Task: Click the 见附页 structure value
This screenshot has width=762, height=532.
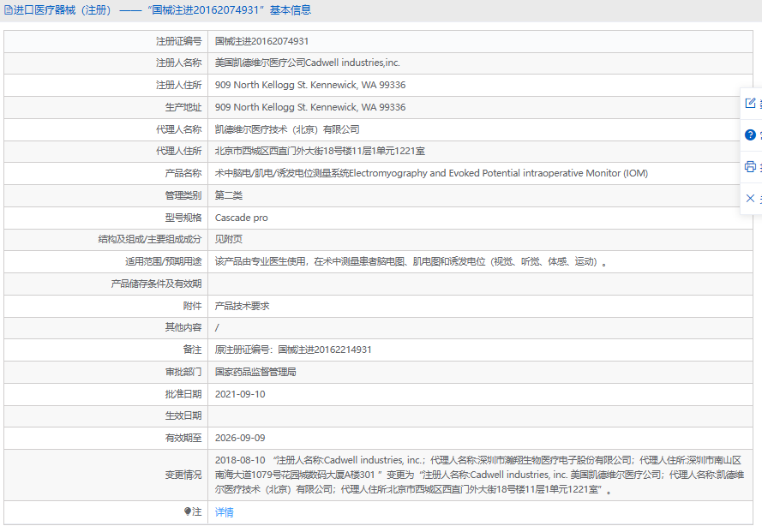Action: click(x=228, y=239)
